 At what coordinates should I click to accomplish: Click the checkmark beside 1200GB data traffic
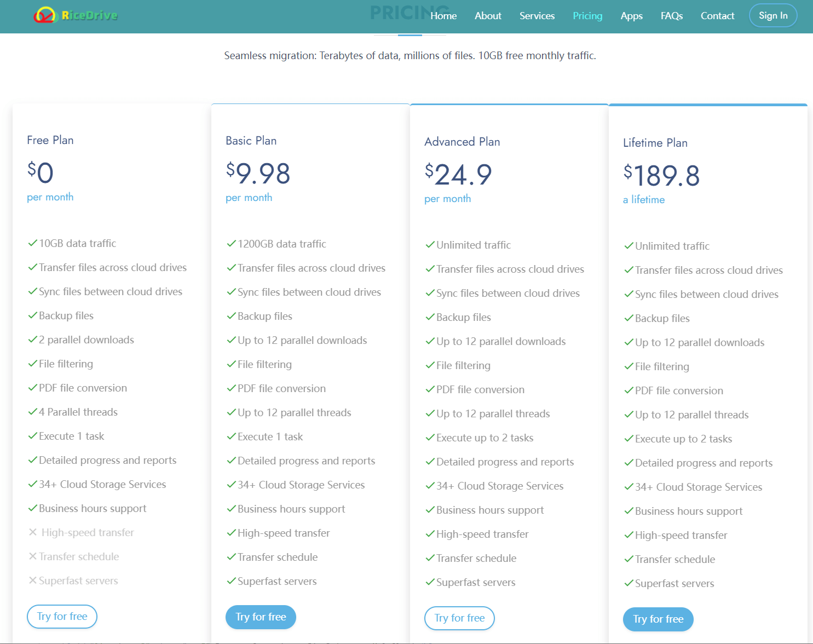tap(232, 244)
